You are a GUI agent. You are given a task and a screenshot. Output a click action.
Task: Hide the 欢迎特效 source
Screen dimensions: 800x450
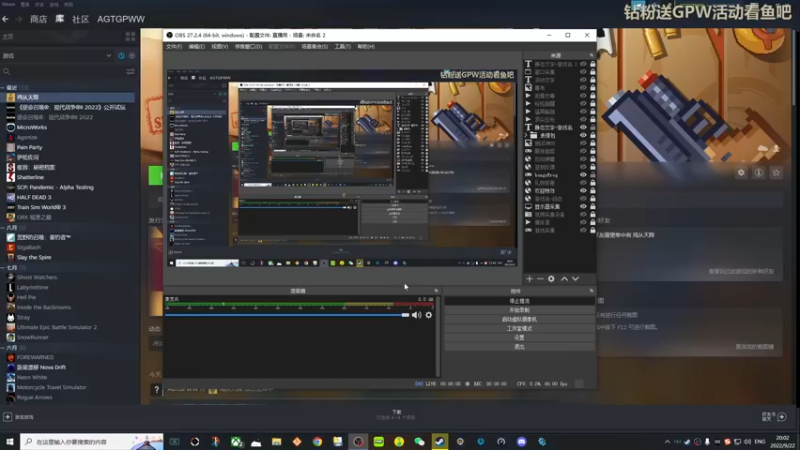coord(583,191)
